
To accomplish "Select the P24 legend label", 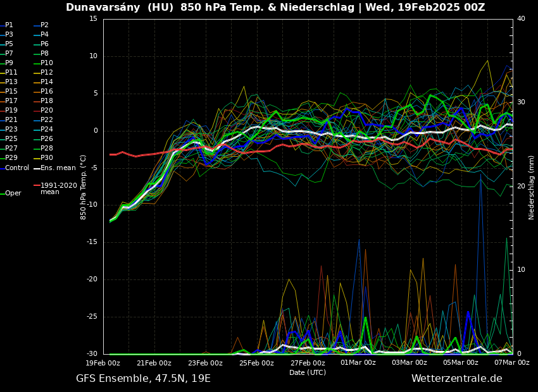I will (47, 130).
